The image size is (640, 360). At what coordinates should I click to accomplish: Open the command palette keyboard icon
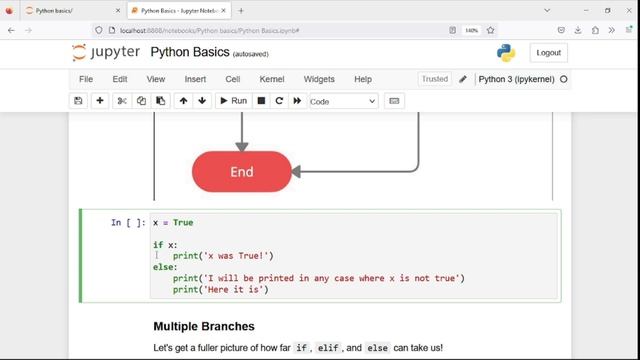(x=394, y=101)
